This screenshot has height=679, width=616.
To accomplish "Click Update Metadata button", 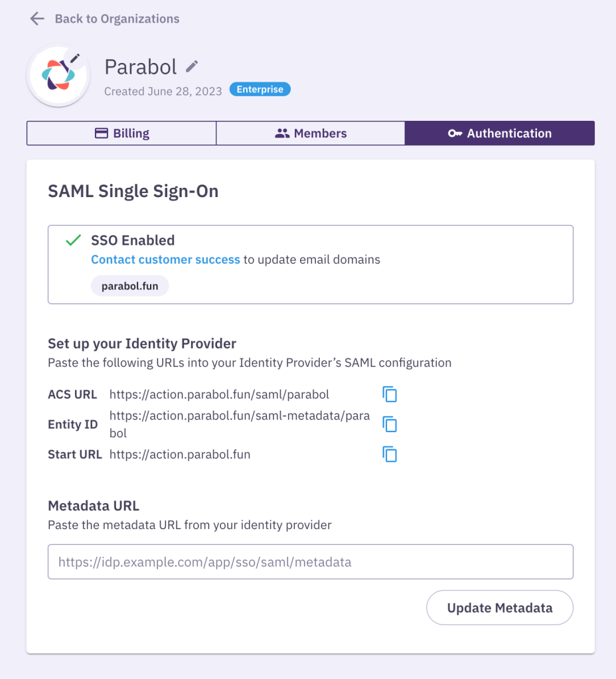I will (499, 607).
